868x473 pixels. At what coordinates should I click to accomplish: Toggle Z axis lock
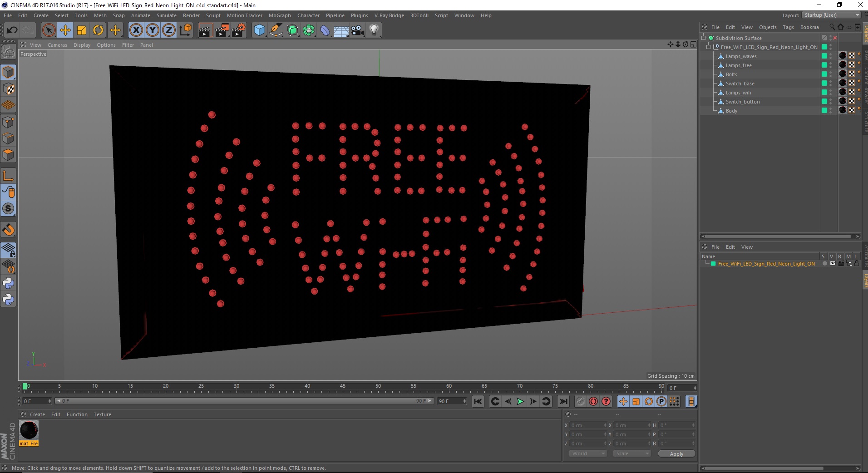tap(169, 30)
